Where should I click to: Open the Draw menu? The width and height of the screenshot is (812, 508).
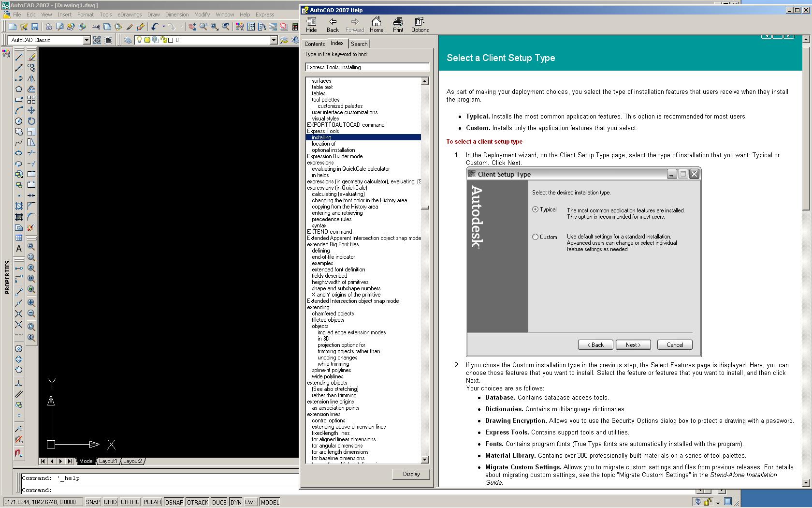point(154,15)
